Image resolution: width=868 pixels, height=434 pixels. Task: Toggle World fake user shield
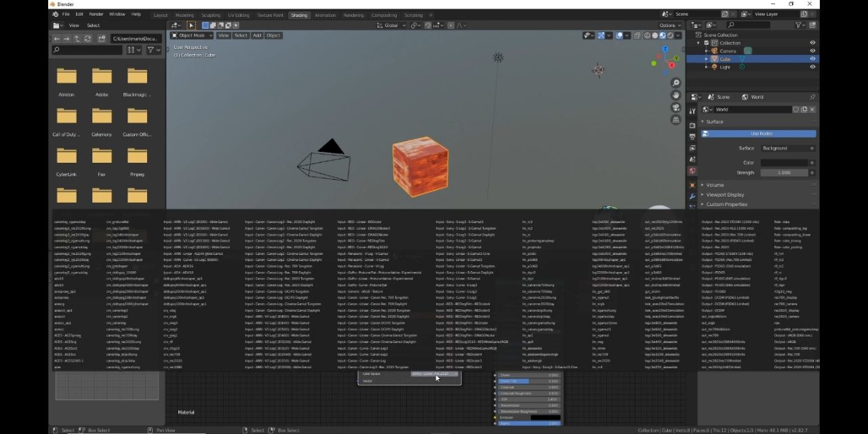click(x=797, y=109)
